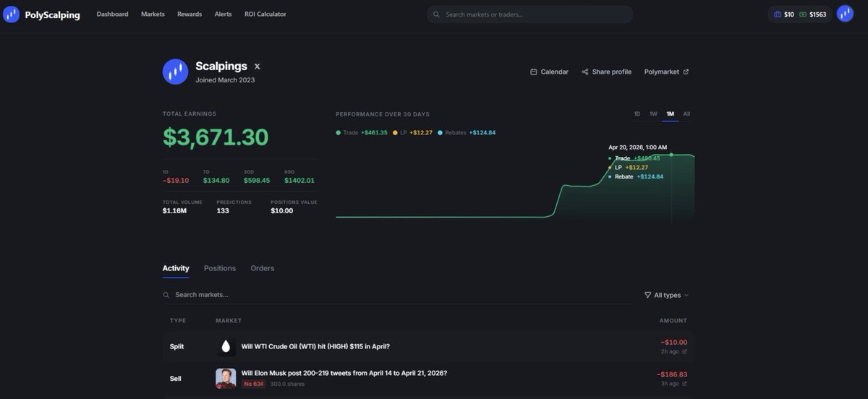The width and height of the screenshot is (868, 399).
Task: Open the Rewards page
Action: click(x=190, y=14)
